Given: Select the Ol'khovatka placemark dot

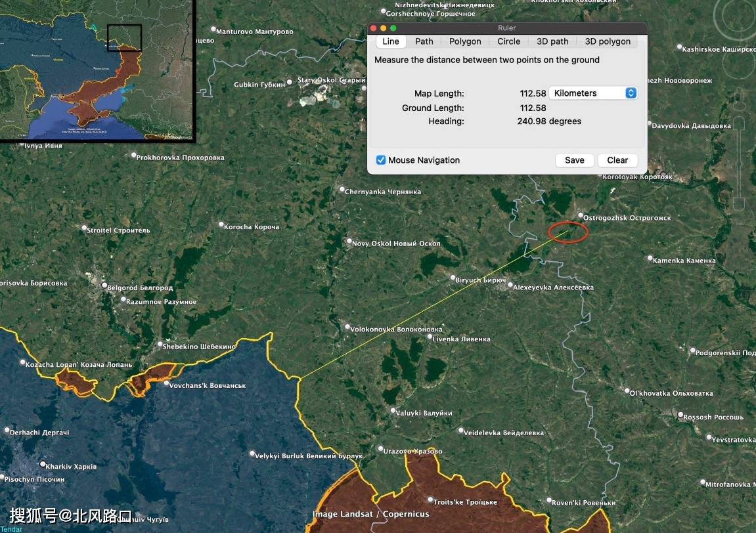Looking at the screenshot, I should [627, 391].
